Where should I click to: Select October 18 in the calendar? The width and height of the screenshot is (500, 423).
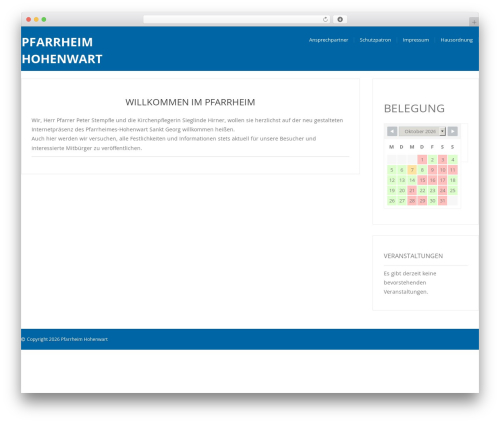(x=453, y=180)
